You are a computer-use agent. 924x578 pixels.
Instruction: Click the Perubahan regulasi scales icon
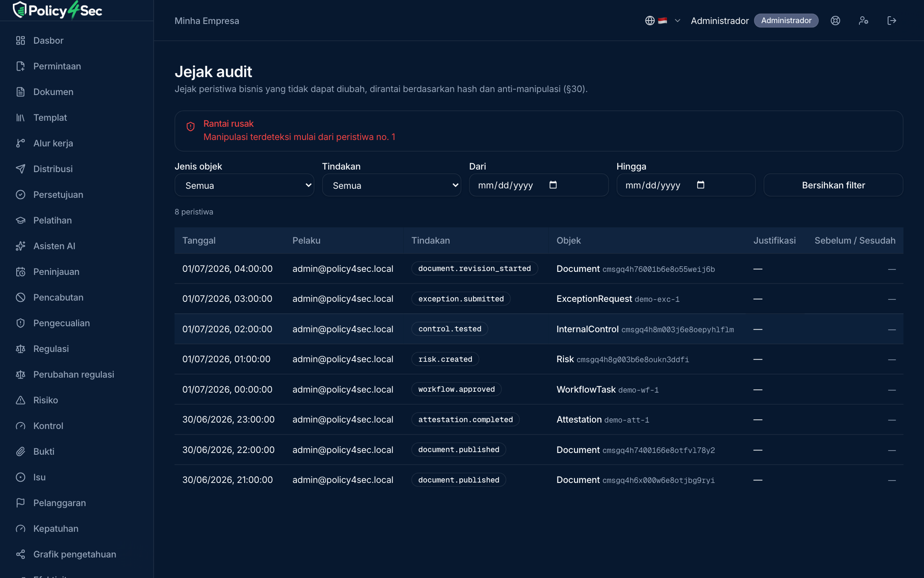[x=21, y=375]
